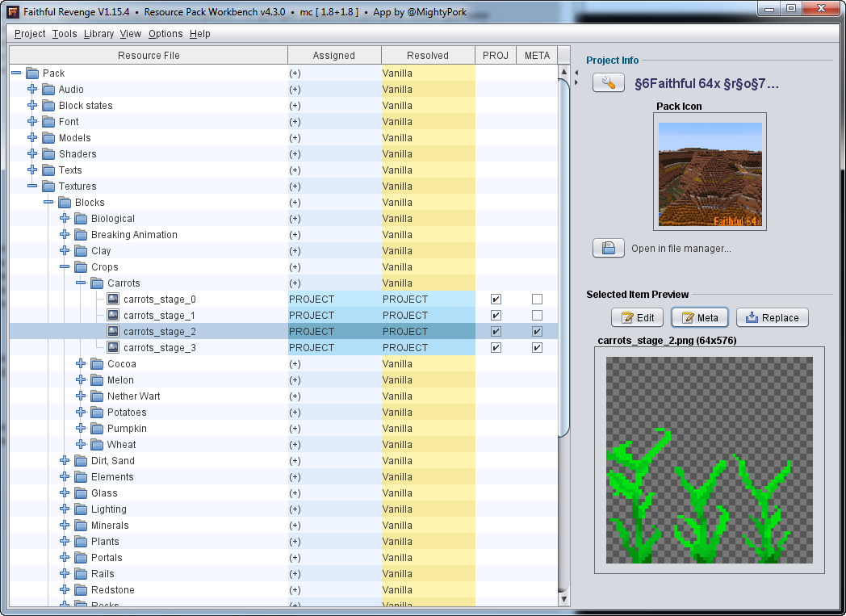The width and height of the screenshot is (846, 616).
Task: Open the Library menu
Action: (98, 34)
